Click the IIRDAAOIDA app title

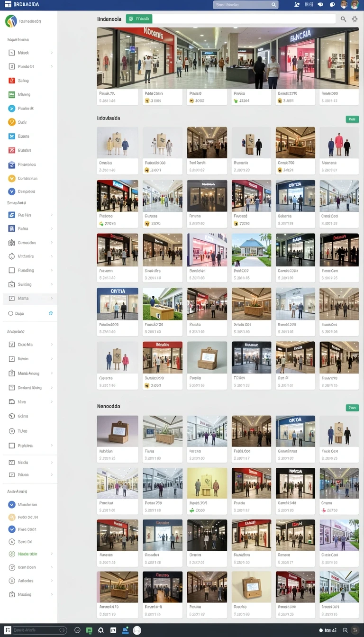tap(27, 4)
